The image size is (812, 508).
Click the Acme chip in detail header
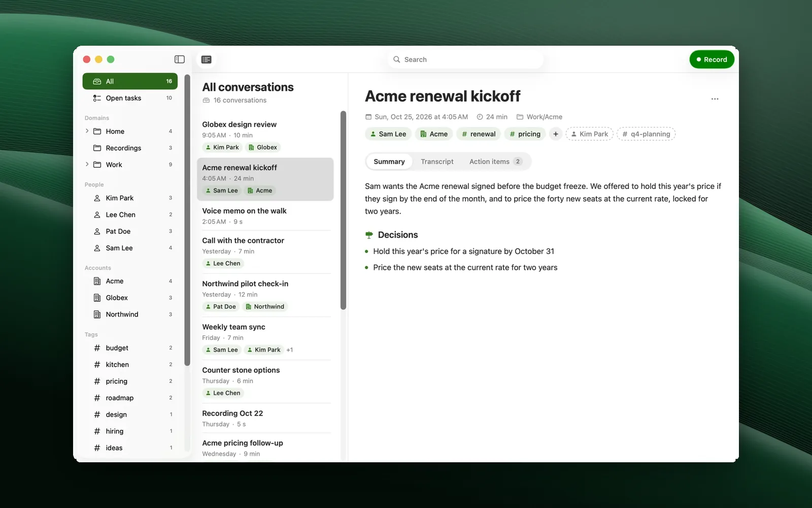434,134
